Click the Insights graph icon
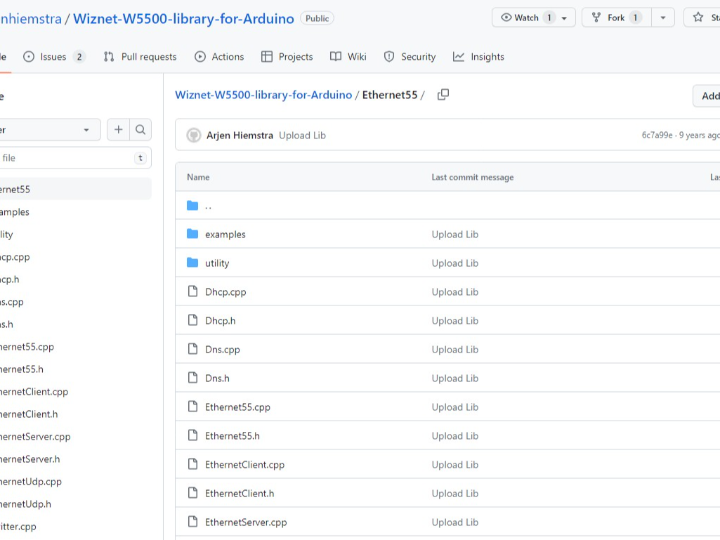The height and width of the screenshot is (540, 720). tap(458, 57)
